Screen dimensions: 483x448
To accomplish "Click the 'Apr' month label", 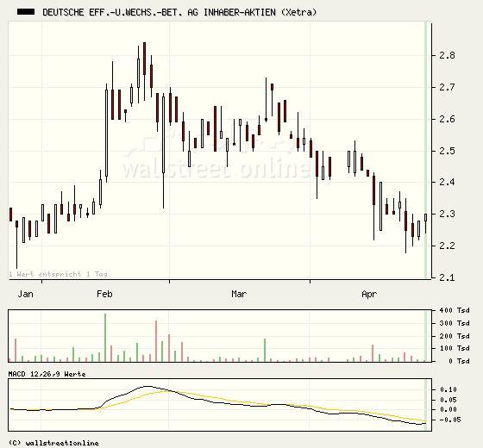I will [369, 295].
